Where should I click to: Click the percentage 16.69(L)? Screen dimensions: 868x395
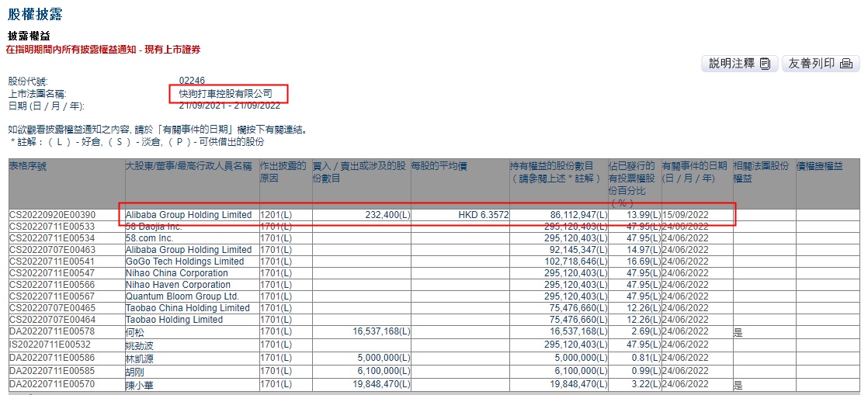pyautogui.click(x=645, y=261)
